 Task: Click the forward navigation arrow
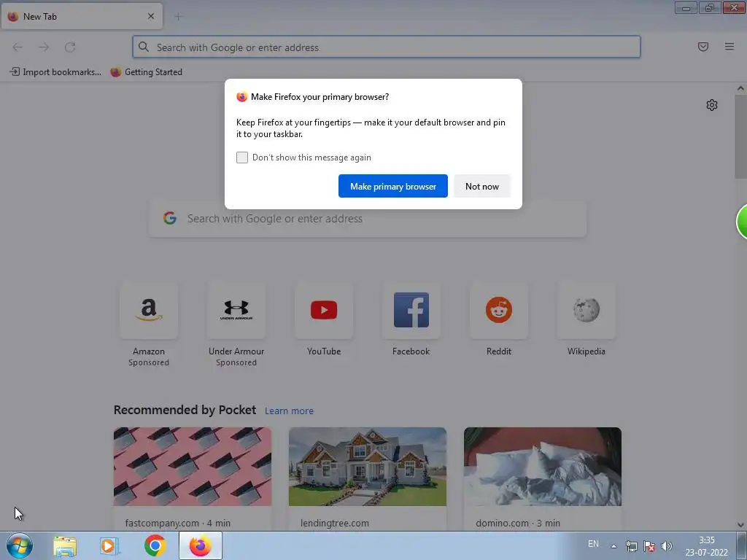[44, 47]
